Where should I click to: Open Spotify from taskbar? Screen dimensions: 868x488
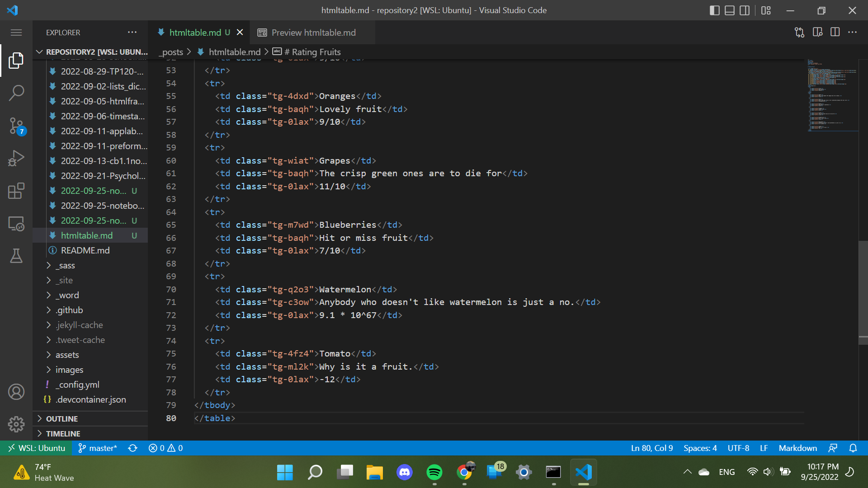[x=434, y=472]
